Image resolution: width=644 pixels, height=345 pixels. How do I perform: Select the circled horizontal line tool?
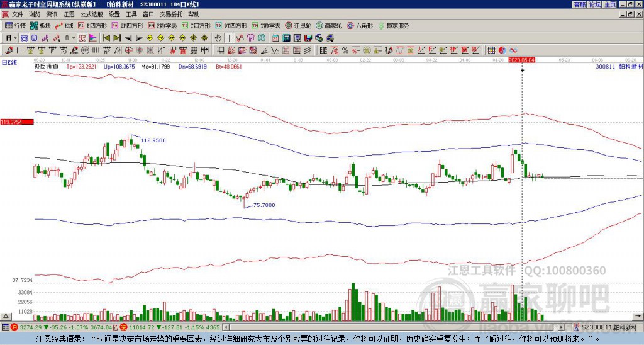click(x=84, y=50)
